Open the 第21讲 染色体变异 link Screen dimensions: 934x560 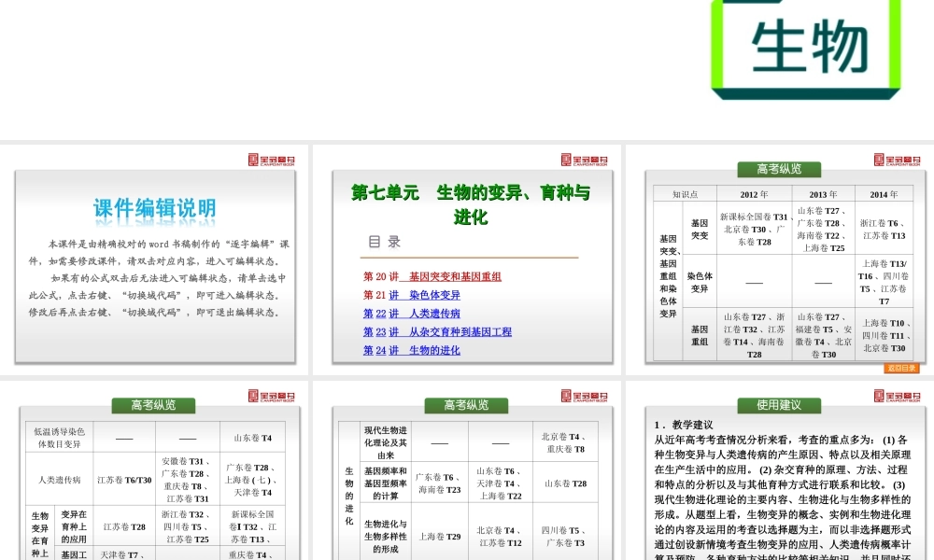(x=412, y=295)
